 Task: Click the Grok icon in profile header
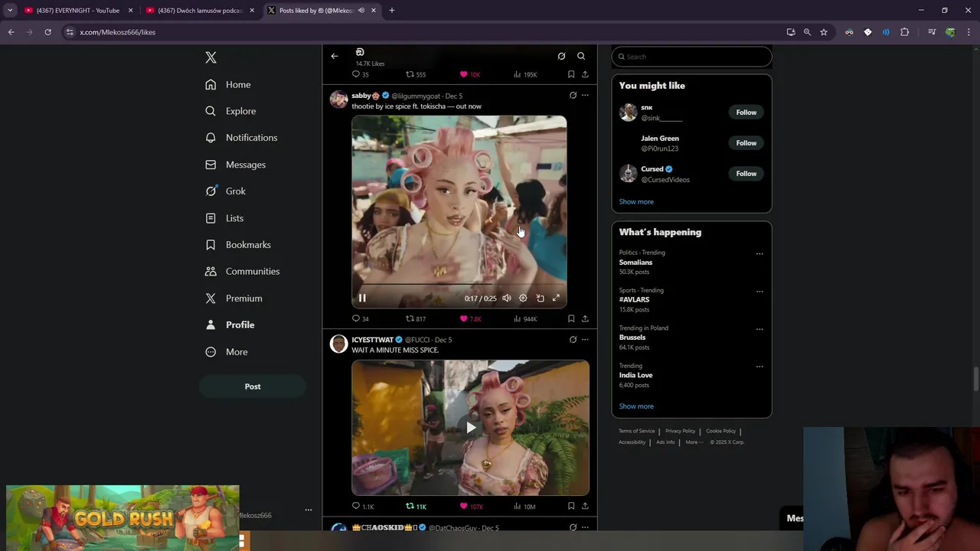tap(561, 56)
